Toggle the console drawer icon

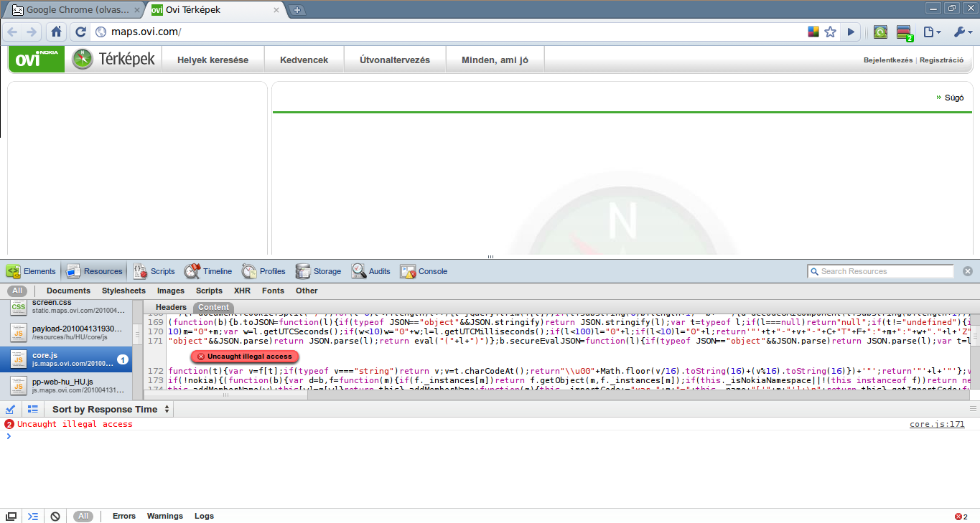[x=33, y=516]
